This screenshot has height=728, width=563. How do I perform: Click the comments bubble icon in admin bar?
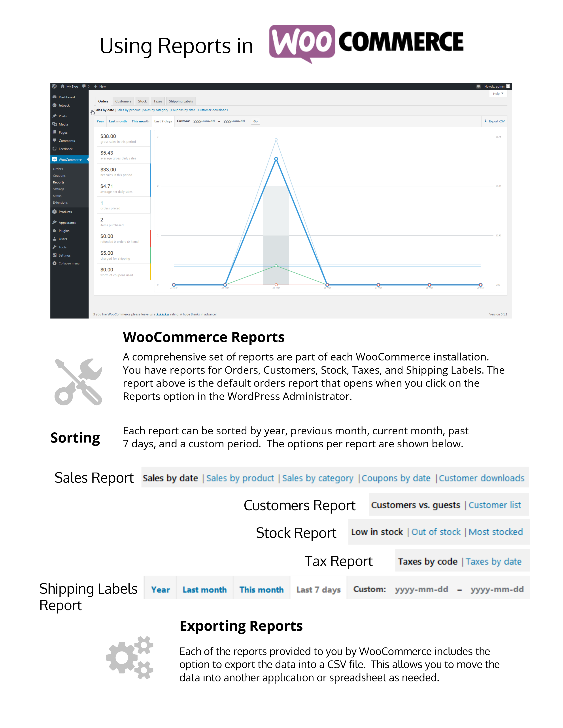(84, 86)
